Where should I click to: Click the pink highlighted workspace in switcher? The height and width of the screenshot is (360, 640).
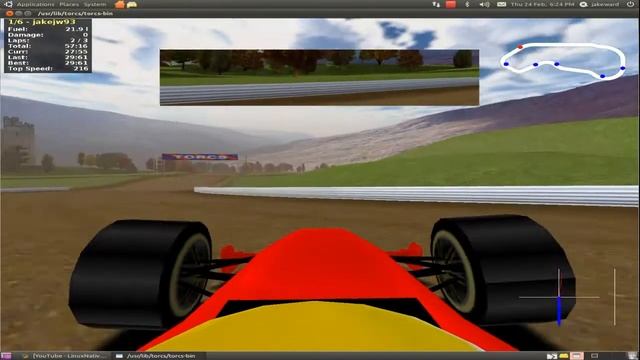click(576, 356)
